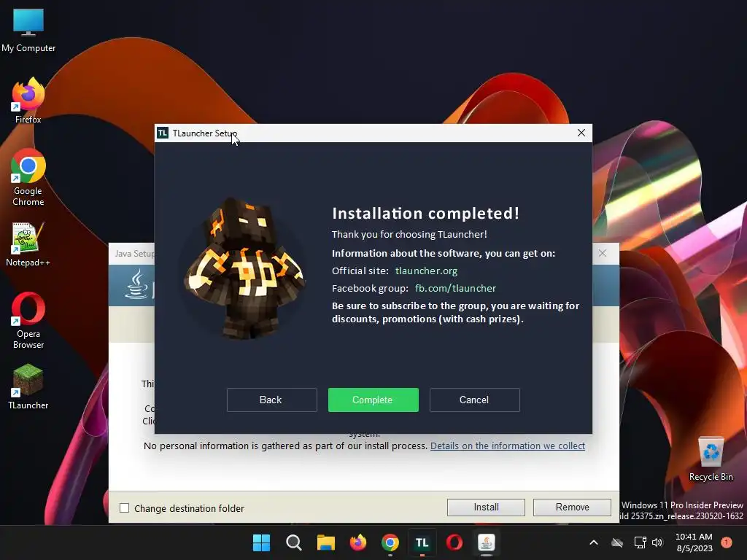Click TL logo in setup title bar
This screenshot has height=560, width=747.
click(163, 133)
